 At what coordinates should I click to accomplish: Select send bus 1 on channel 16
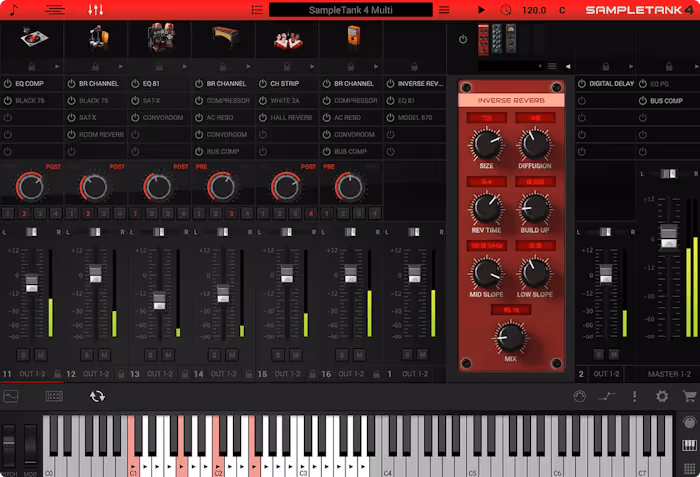point(327,213)
